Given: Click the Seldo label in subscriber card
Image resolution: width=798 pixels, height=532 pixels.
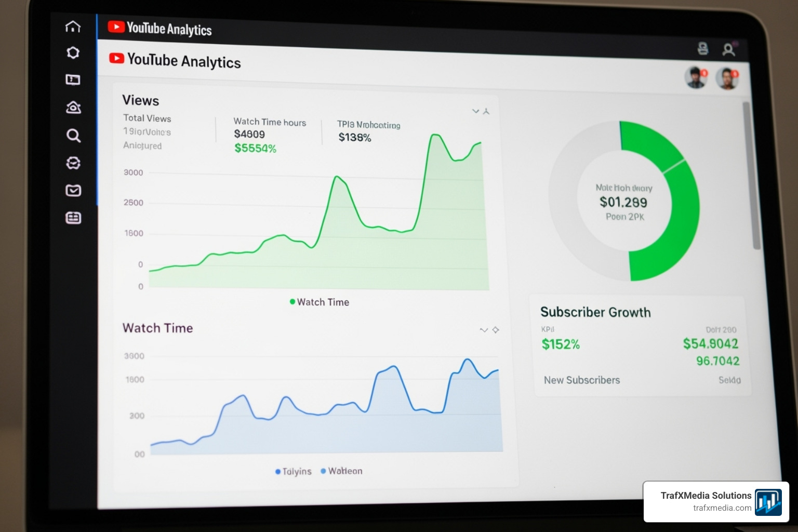Looking at the screenshot, I should click(x=729, y=380).
